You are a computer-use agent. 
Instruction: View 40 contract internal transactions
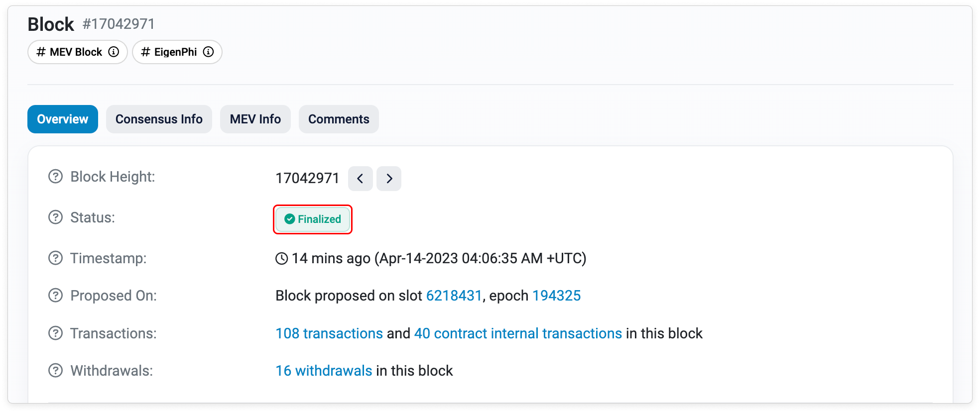[518, 333]
